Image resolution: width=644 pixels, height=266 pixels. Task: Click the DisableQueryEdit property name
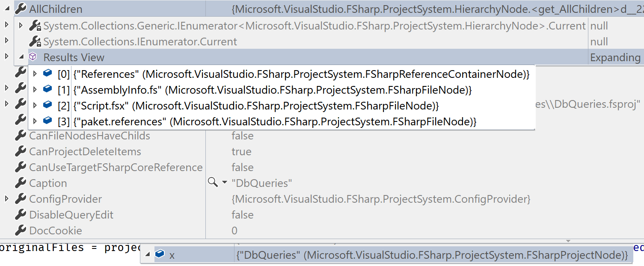71,215
